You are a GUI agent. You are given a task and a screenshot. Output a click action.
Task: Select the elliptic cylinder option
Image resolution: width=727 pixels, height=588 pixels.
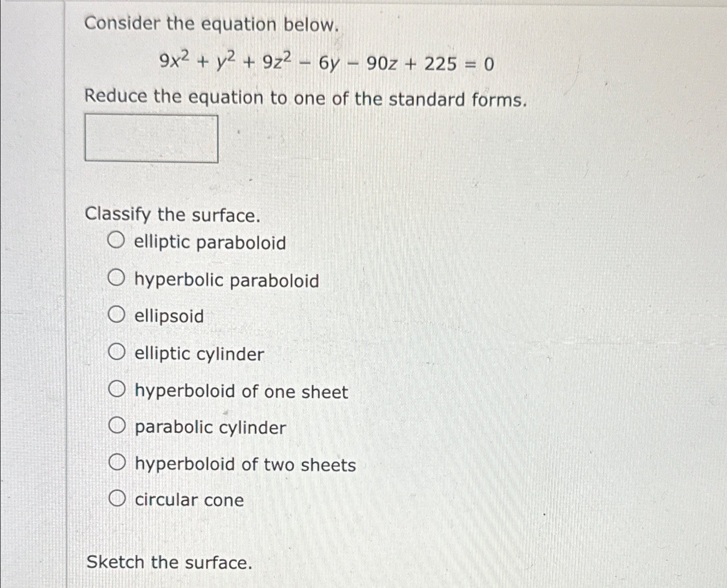(x=117, y=353)
